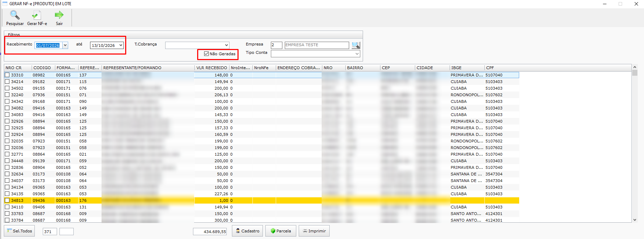Click the 371 record count field
644x239 pixels.
(50, 231)
